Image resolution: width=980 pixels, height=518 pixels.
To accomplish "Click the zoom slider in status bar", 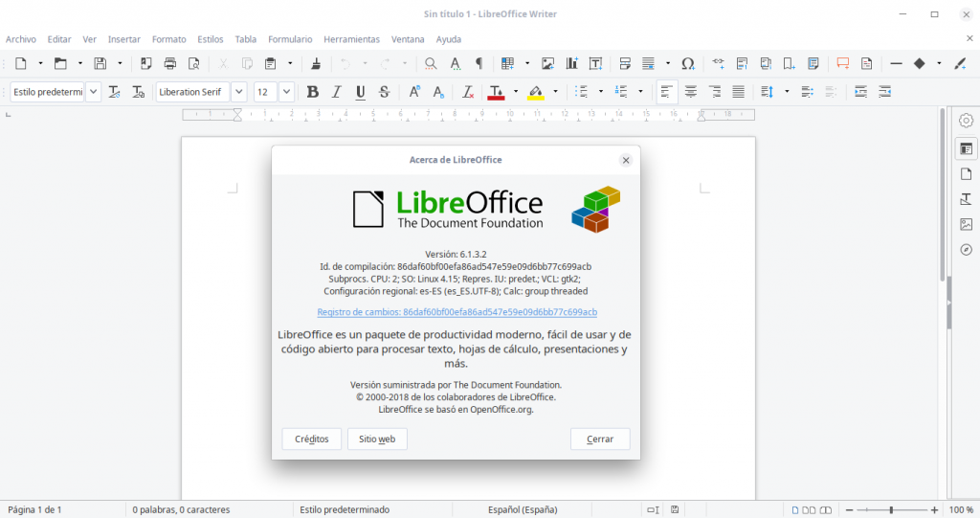I will (892, 510).
